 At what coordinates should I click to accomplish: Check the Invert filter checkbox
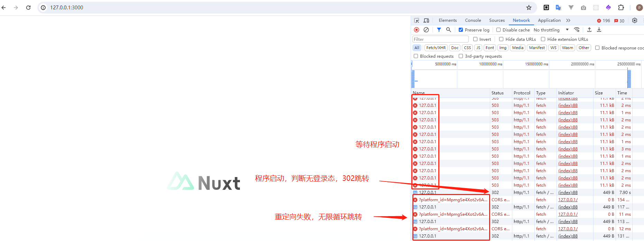click(x=475, y=39)
